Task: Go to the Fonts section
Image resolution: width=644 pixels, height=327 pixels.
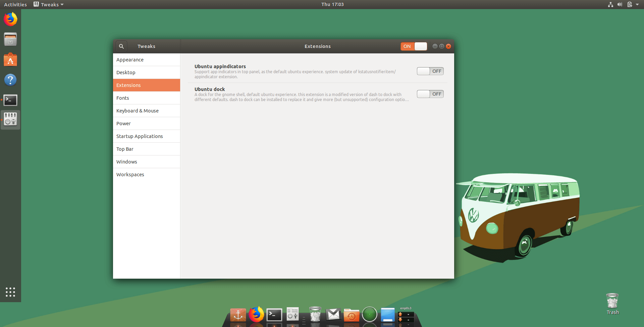Action: point(147,98)
